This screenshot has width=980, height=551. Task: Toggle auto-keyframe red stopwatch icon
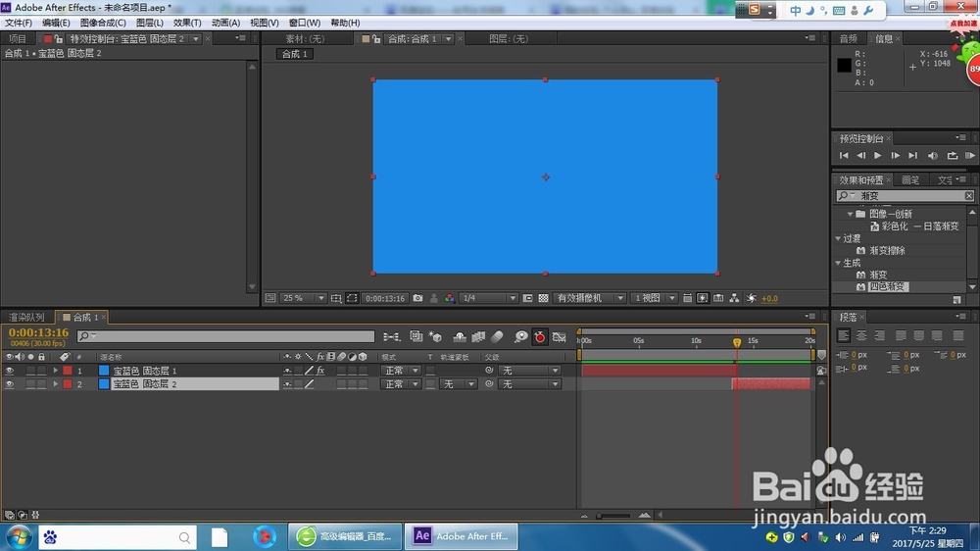pos(539,337)
